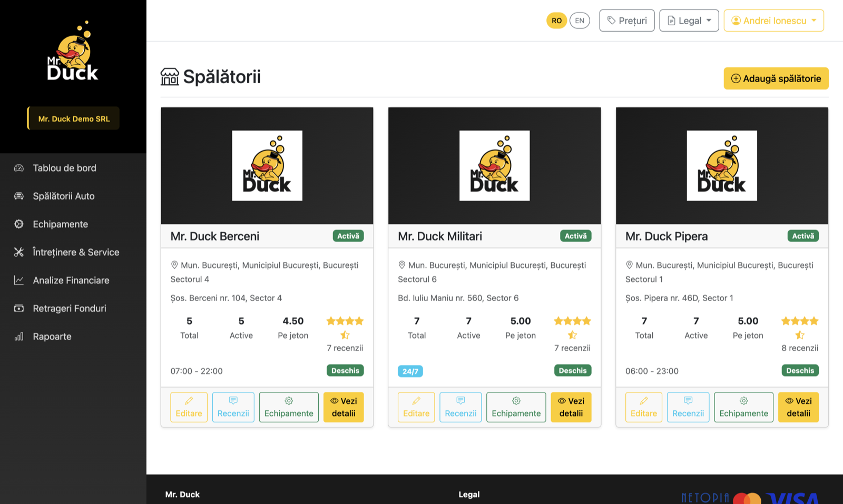This screenshot has width=843, height=504.
Task: Open Echipamente for Mr. Duck Berceni
Action: 289,407
